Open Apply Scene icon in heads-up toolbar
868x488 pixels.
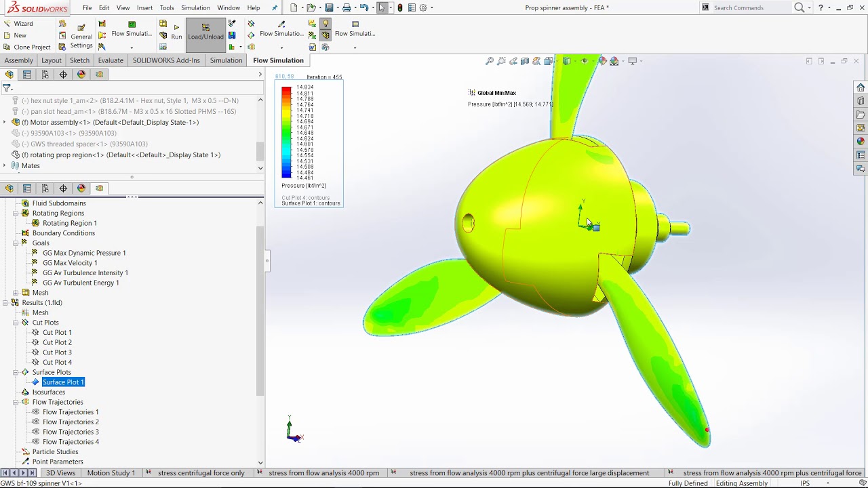tap(614, 61)
